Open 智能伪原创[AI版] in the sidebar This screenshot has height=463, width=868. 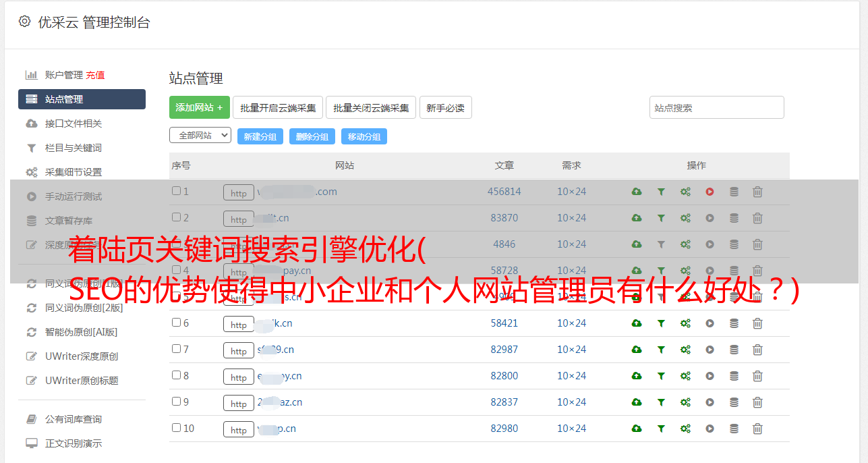point(82,332)
